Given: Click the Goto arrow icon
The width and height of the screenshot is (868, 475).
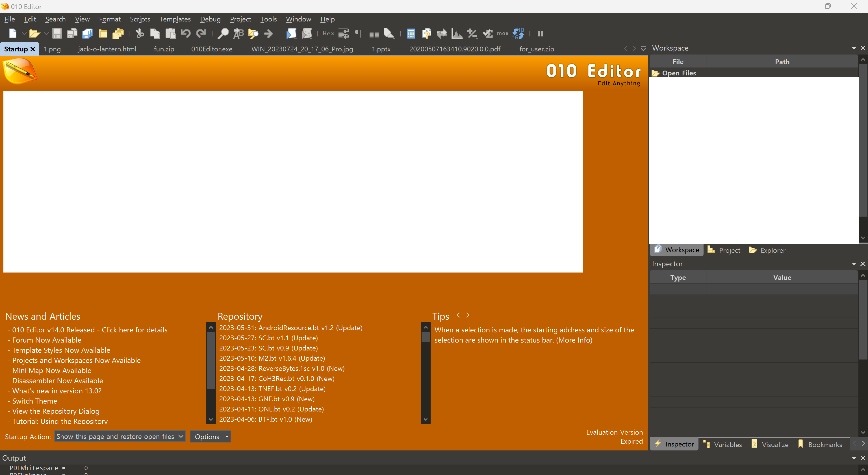Looking at the screenshot, I should pos(268,33).
